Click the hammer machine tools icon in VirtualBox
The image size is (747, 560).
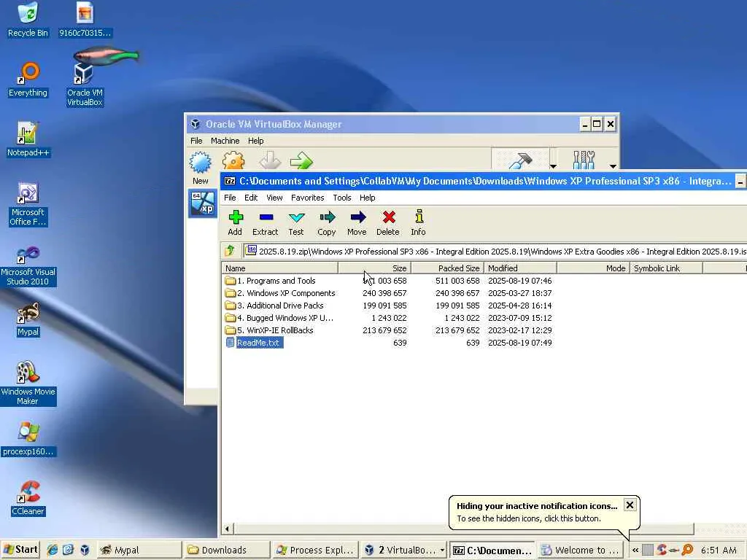point(520,160)
